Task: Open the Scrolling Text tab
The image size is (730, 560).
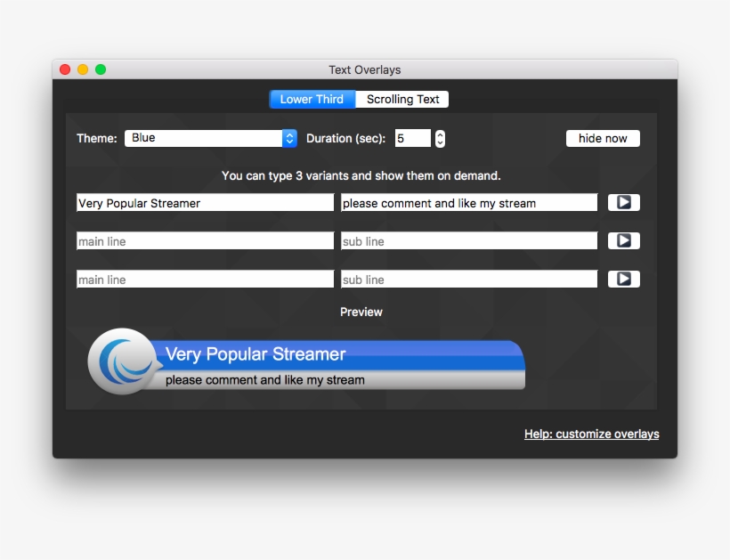Action: click(402, 100)
